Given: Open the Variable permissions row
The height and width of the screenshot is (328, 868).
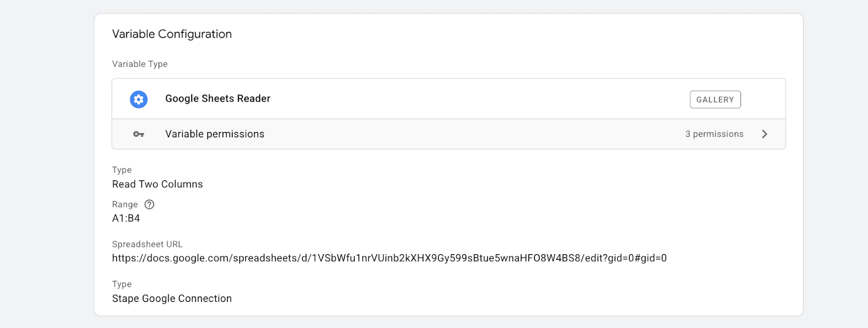Looking at the screenshot, I should [449, 134].
